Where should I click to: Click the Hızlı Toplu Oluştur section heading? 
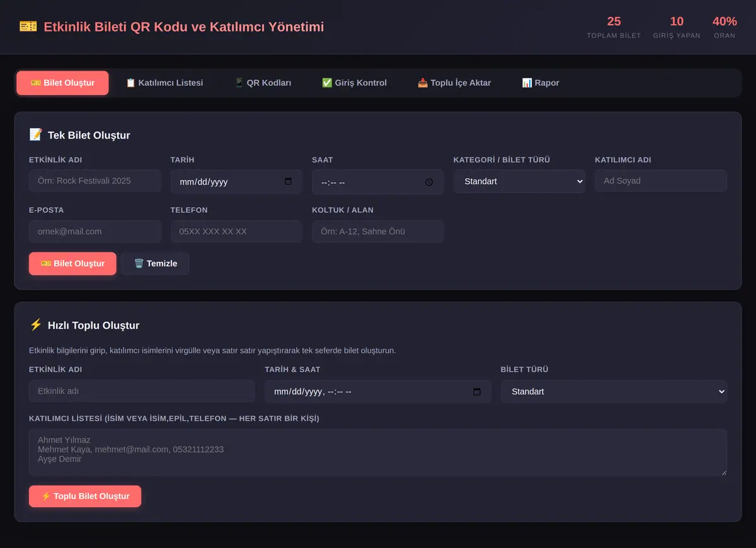pos(94,326)
